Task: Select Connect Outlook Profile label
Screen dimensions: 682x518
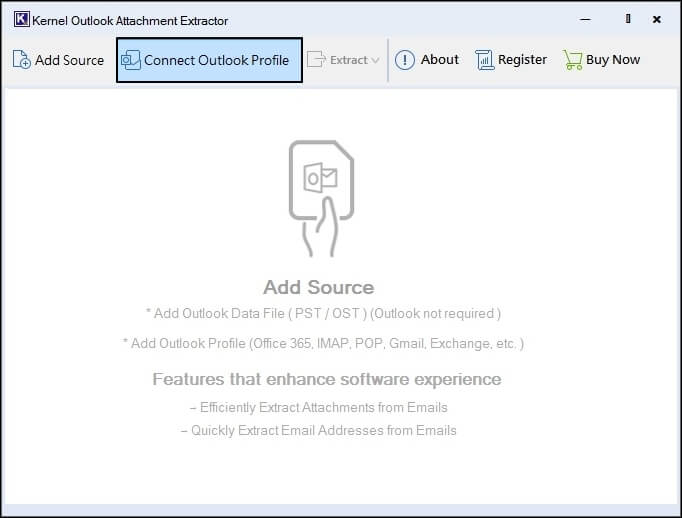Action: [x=216, y=60]
